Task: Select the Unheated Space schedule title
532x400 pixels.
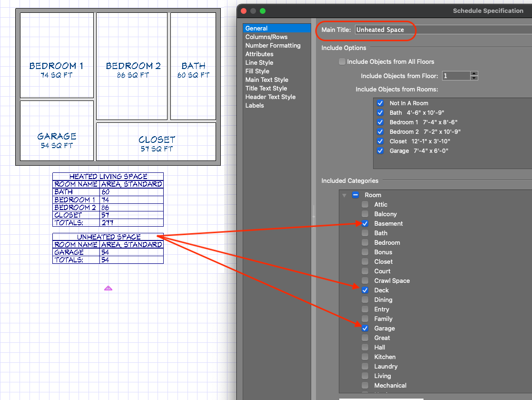Action: (108, 237)
